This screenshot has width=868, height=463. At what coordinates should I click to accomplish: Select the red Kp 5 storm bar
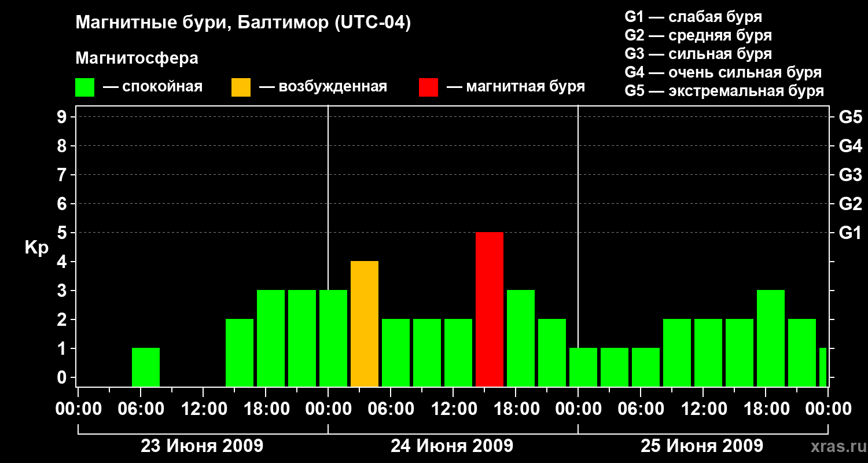click(490, 309)
